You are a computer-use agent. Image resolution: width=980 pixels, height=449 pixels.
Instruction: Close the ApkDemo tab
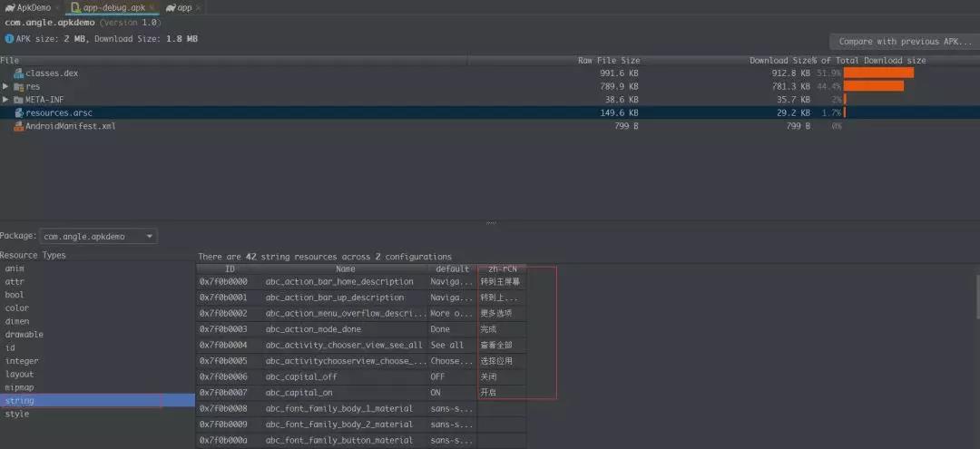click(56, 7)
